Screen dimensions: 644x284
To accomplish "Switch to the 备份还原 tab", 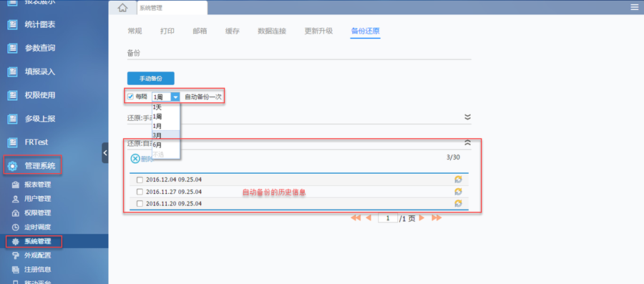I will pos(365,31).
